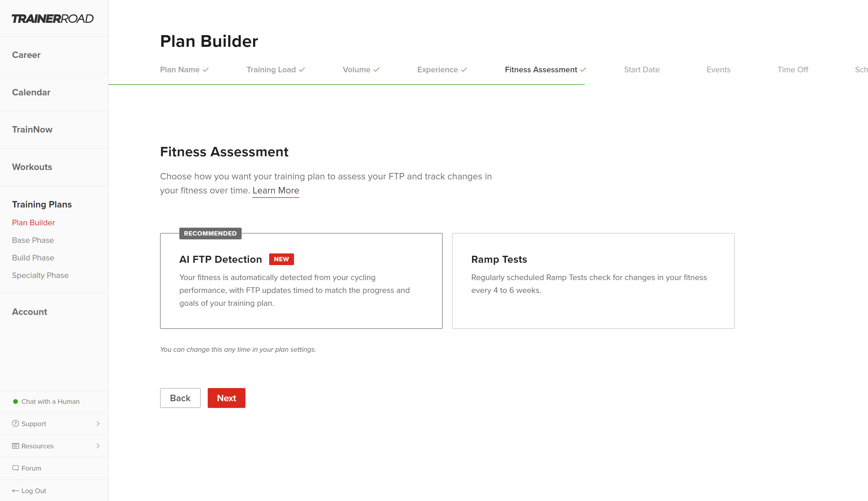The image size is (868, 501).
Task: Open Training Plans sidebar section
Action: pos(42,204)
